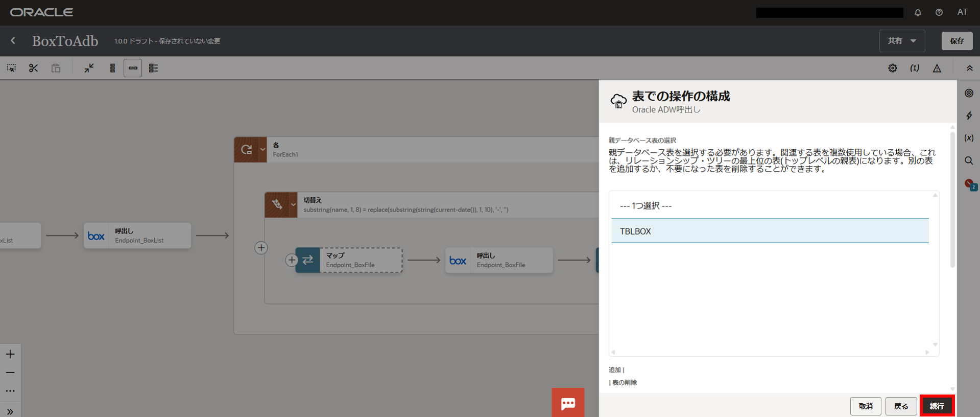Zoom out with the canvas minus button

(10, 373)
